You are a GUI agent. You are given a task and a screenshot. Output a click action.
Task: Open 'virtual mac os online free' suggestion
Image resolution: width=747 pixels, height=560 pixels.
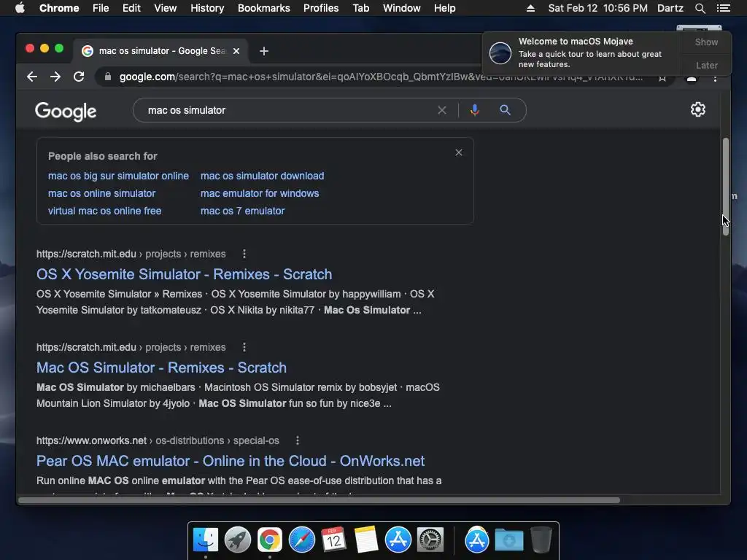(x=104, y=211)
